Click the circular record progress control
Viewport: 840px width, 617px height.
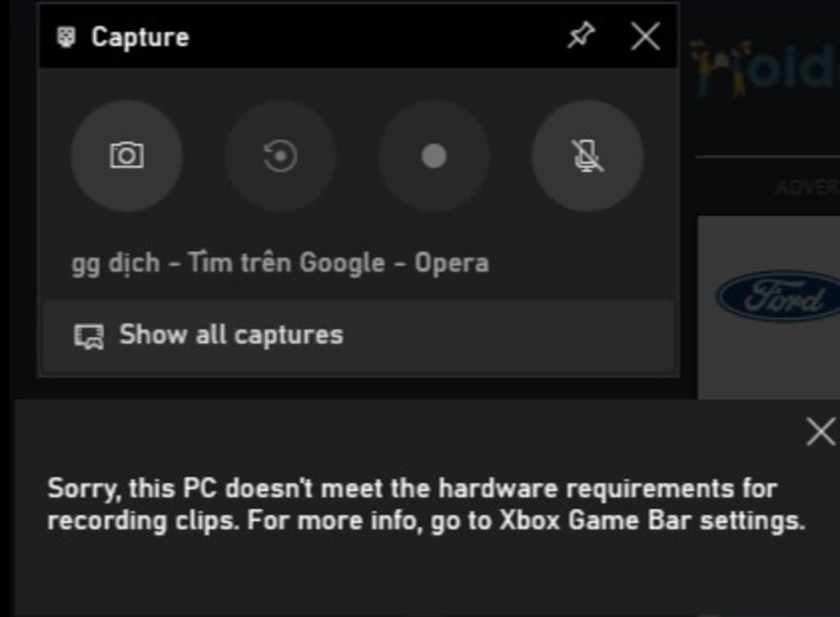click(x=280, y=158)
